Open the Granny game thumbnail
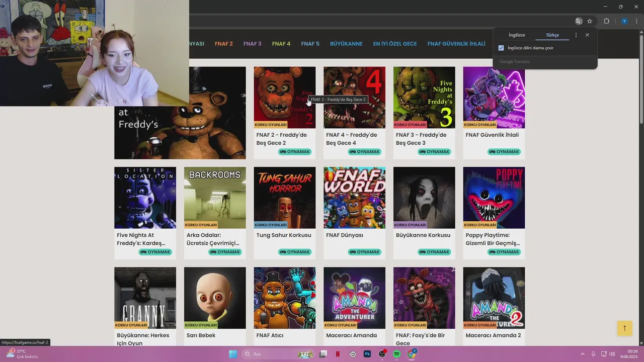This screenshot has width=644, height=362. 145,298
